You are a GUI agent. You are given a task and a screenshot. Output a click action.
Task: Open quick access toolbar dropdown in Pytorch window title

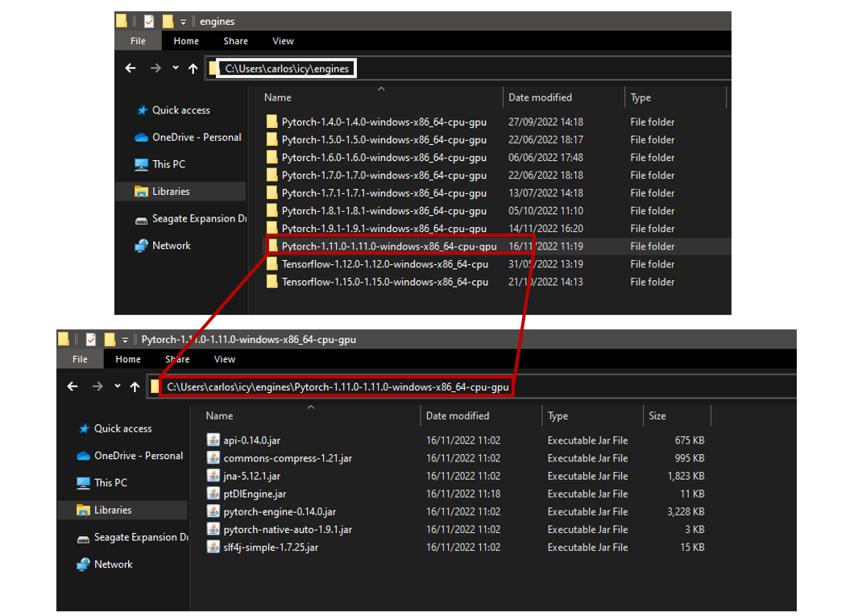(125, 341)
